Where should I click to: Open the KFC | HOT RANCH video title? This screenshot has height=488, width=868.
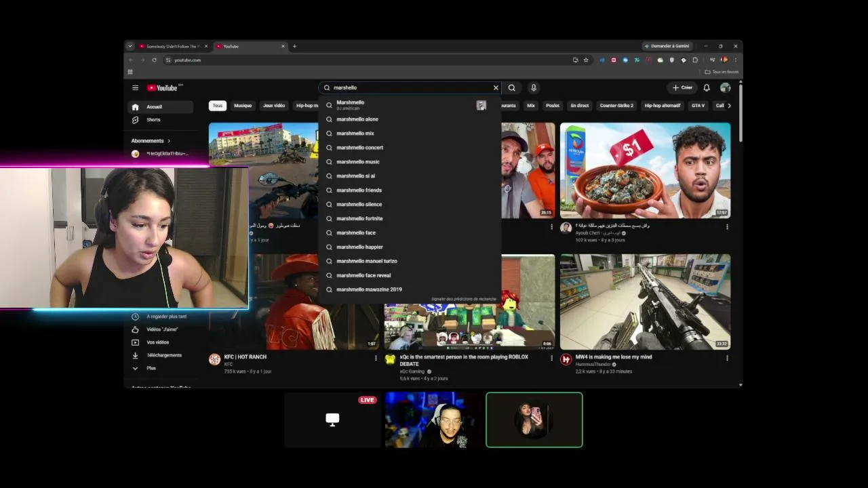pyautogui.click(x=245, y=357)
